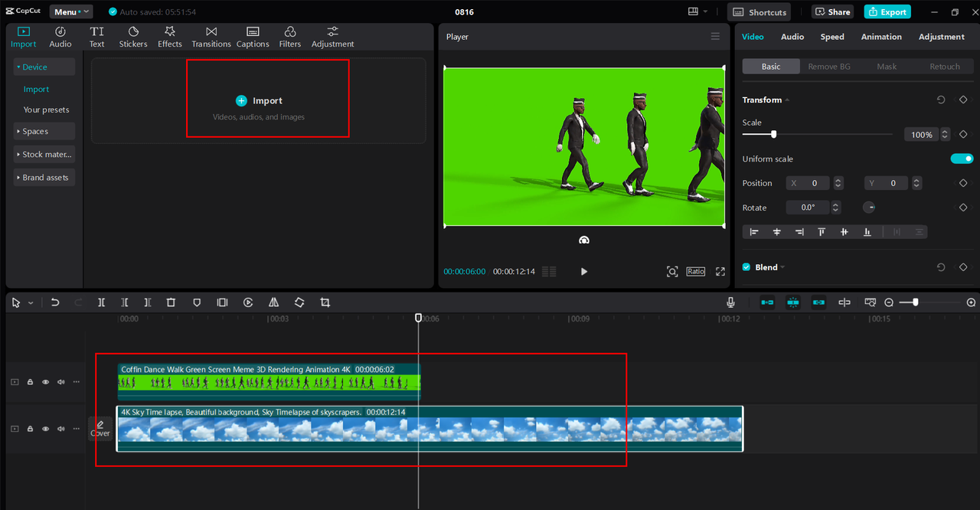This screenshot has height=510, width=980.
Task: Switch to the Speed tab
Action: pyautogui.click(x=832, y=37)
